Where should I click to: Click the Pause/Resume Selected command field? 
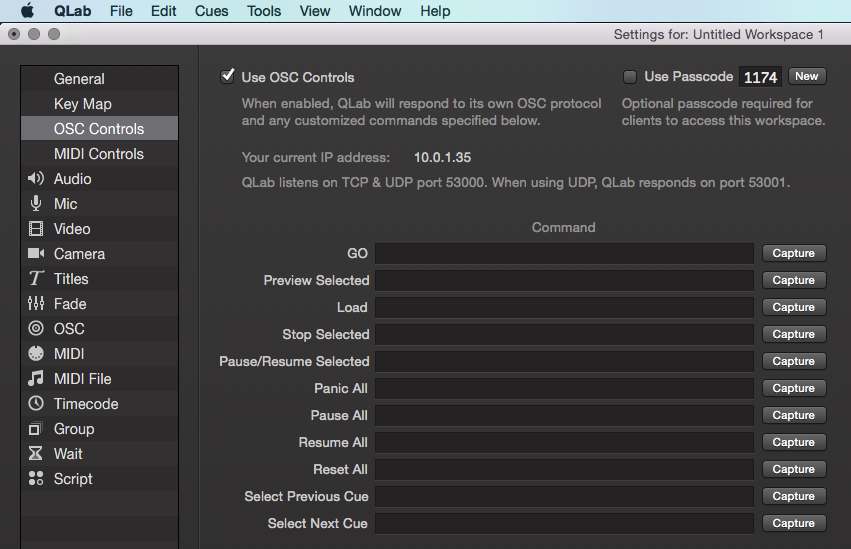point(564,361)
